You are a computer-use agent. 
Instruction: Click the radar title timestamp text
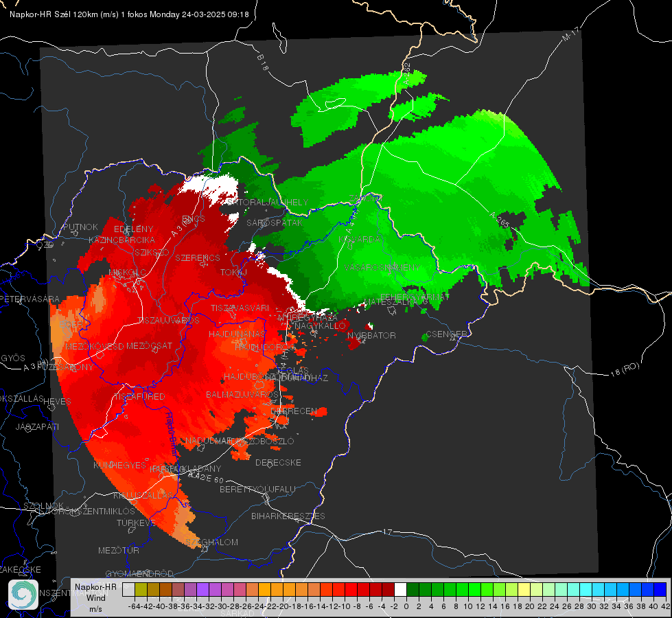129,14
